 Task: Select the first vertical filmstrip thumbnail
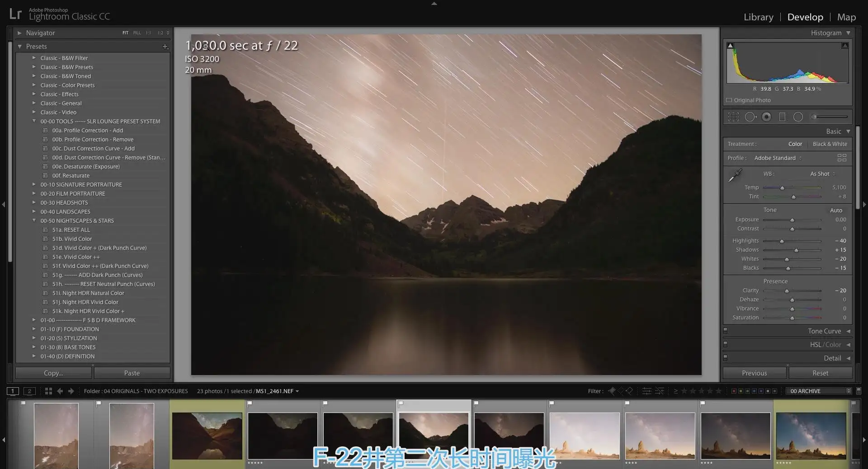56,436
